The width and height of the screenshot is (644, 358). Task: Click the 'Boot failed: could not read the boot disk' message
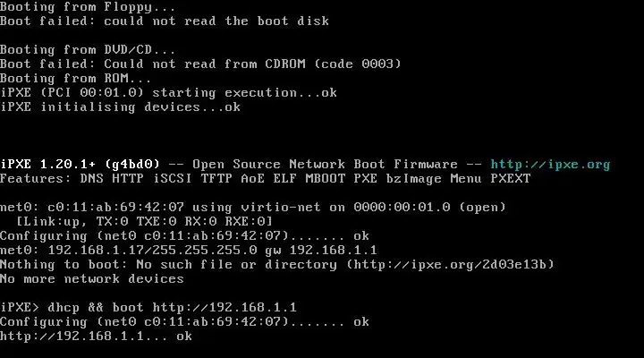[x=165, y=21]
